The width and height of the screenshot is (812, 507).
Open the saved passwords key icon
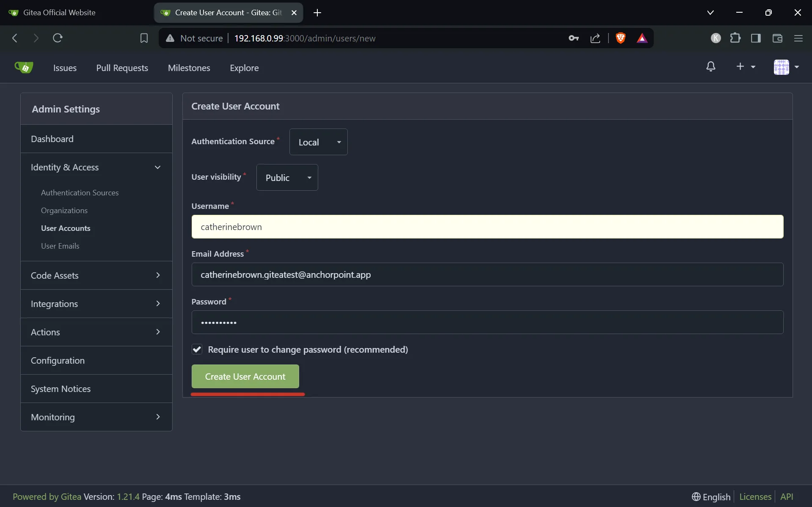(x=573, y=38)
